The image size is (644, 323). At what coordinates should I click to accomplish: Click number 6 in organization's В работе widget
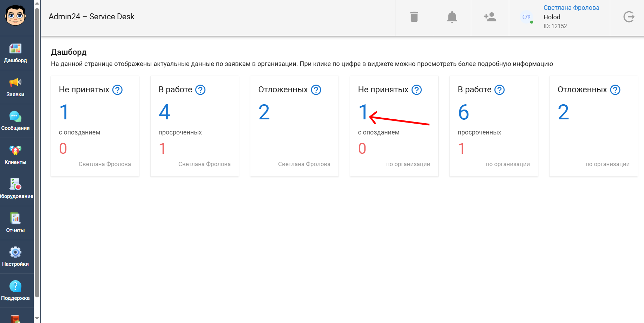point(464,112)
